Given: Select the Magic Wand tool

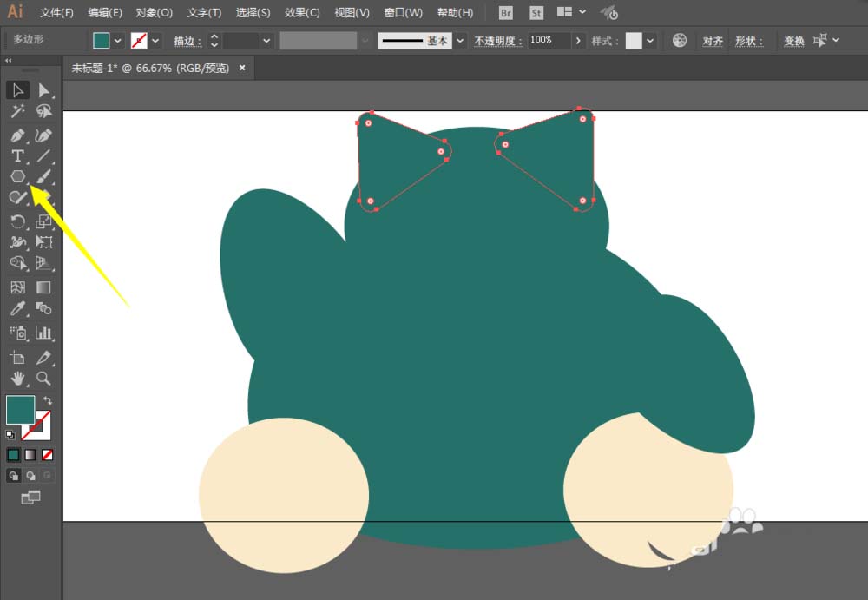Looking at the screenshot, I should (x=17, y=111).
